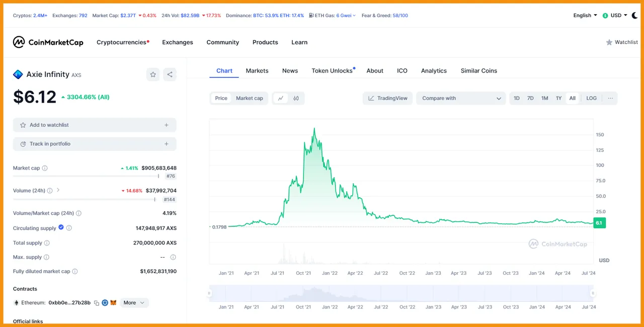Click Cryptos 2.4M+ link
Image resolution: width=644 pixels, height=327 pixels.
pyautogui.click(x=30, y=16)
